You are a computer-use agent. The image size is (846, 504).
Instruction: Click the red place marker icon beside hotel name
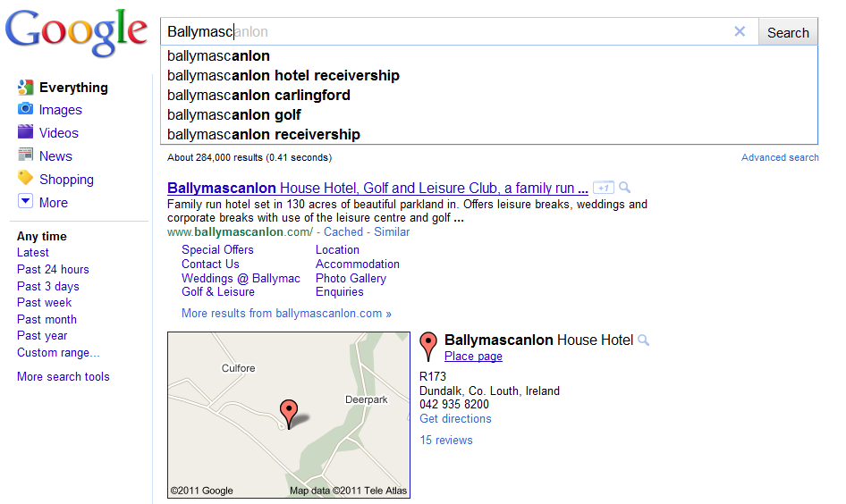pos(428,346)
